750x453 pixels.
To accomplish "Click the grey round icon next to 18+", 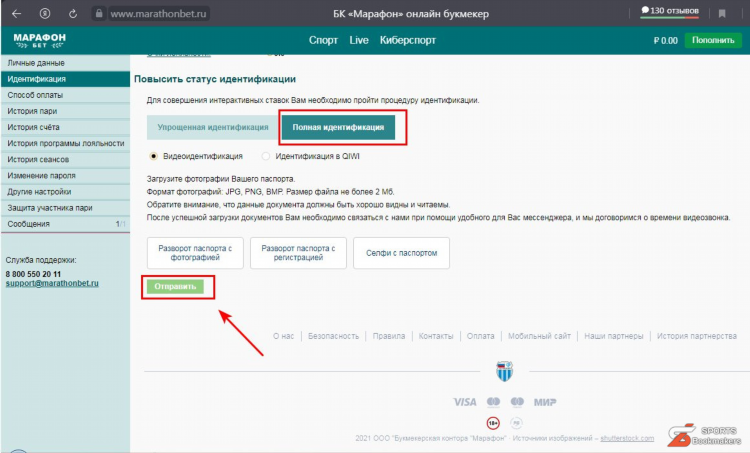I will (x=516, y=423).
